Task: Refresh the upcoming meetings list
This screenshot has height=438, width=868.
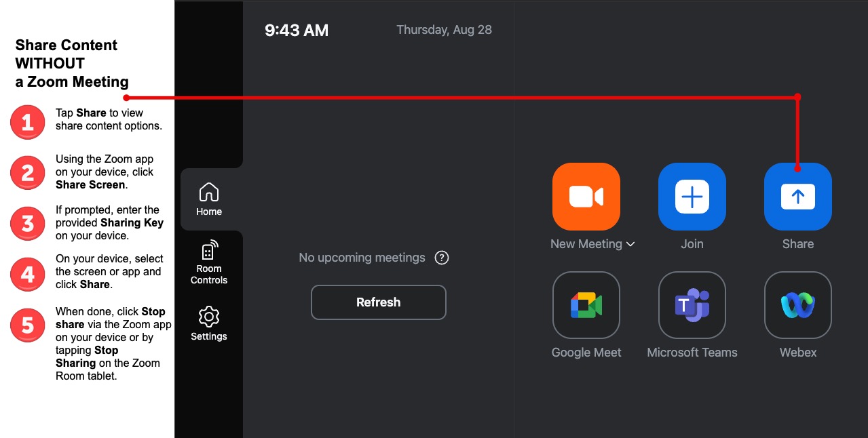Action: pyautogui.click(x=378, y=302)
